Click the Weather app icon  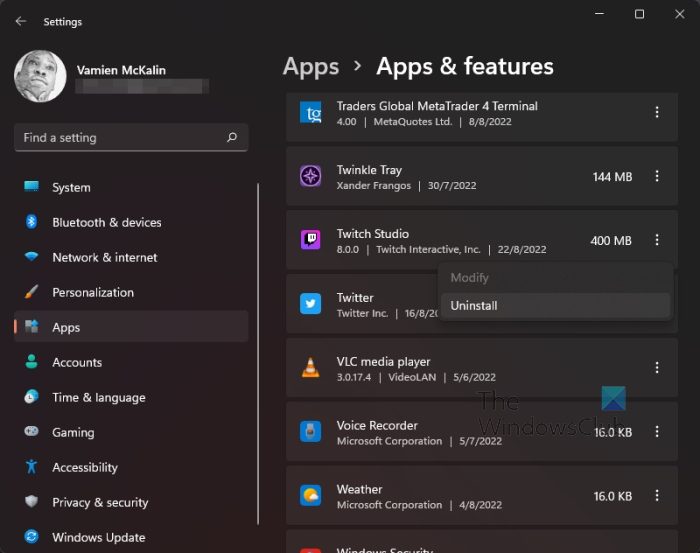coord(311,496)
